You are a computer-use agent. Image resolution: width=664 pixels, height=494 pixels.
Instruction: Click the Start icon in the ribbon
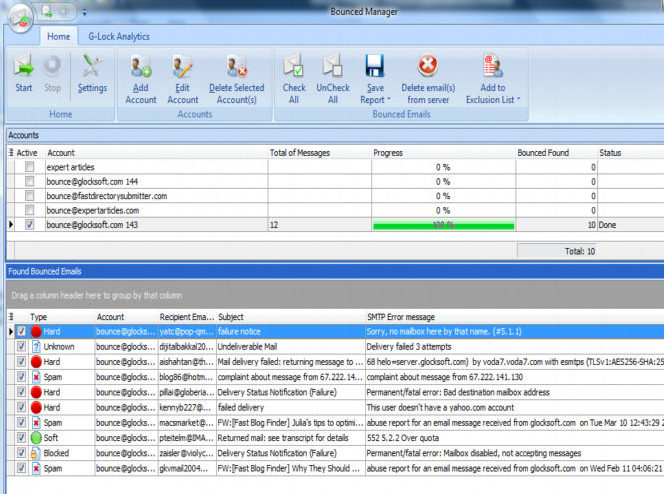pos(23,66)
